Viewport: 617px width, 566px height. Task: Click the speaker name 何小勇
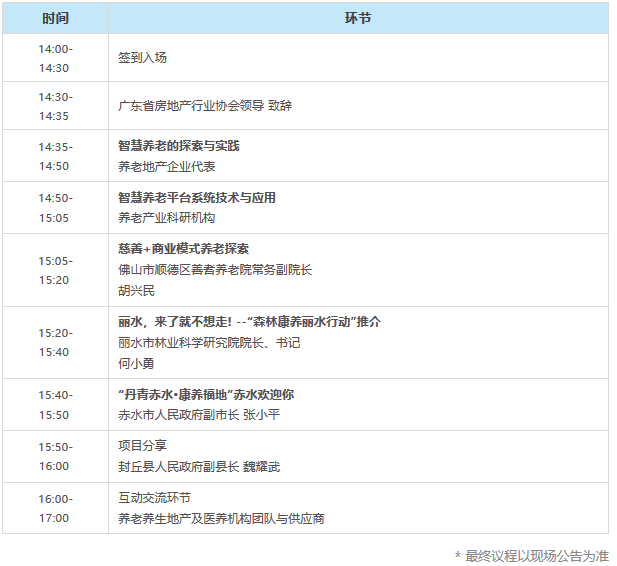(136, 363)
